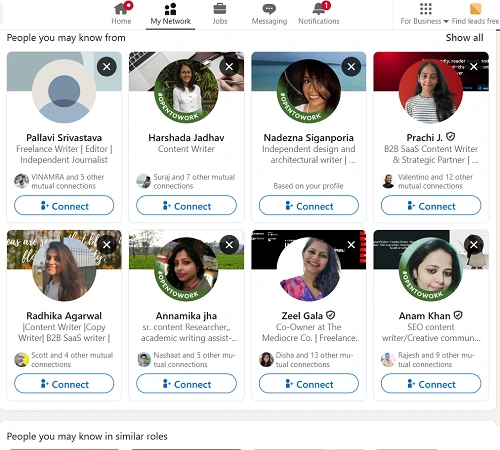Open Prachi J.'s profile photo
The height and width of the screenshot is (450, 500).
pyautogui.click(x=431, y=91)
